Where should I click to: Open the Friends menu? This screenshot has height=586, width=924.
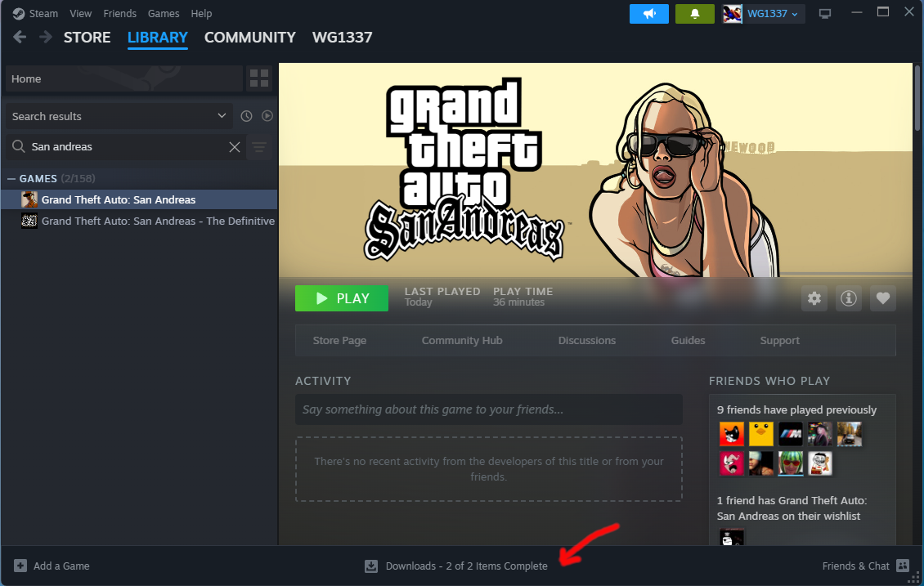pos(119,14)
